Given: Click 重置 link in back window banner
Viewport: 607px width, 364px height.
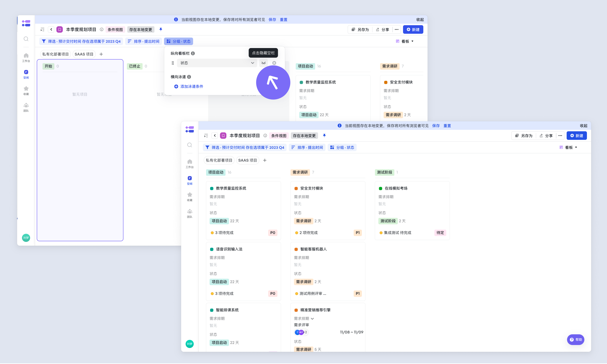Looking at the screenshot, I should tap(284, 20).
